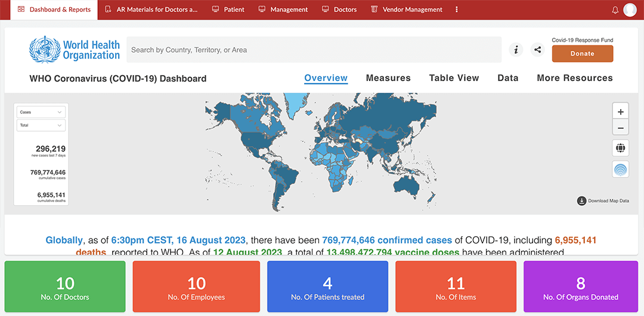644x316 pixels.
Task: Click the search by country field
Action: [314, 49]
